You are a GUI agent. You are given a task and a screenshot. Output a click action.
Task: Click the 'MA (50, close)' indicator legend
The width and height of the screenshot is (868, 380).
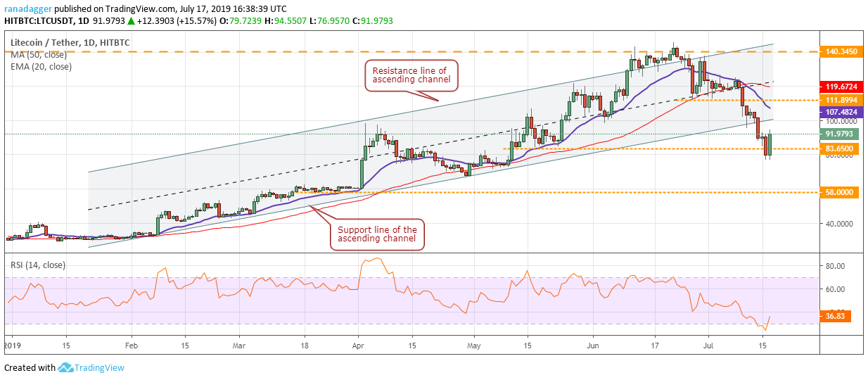click(39, 55)
